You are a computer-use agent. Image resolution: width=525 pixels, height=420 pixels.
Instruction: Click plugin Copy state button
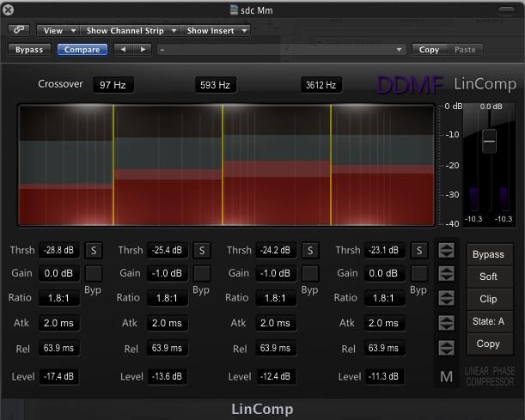(x=489, y=344)
